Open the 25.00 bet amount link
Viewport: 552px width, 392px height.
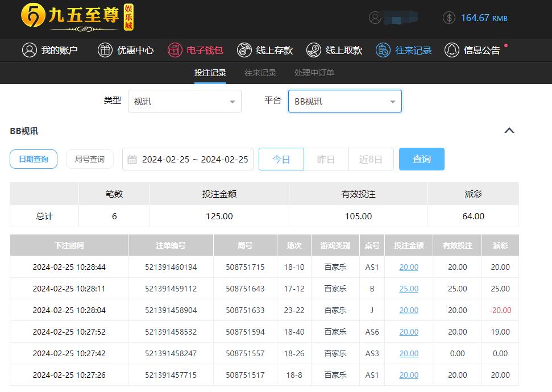pos(409,289)
